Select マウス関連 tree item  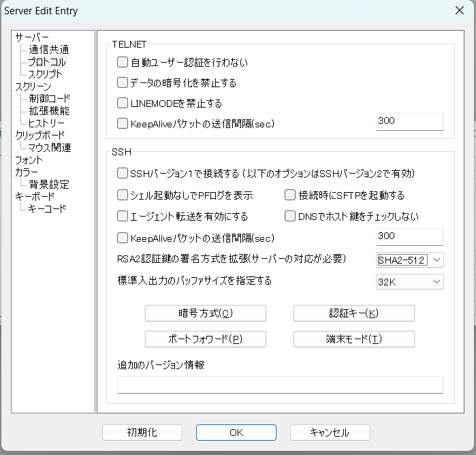pos(50,148)
